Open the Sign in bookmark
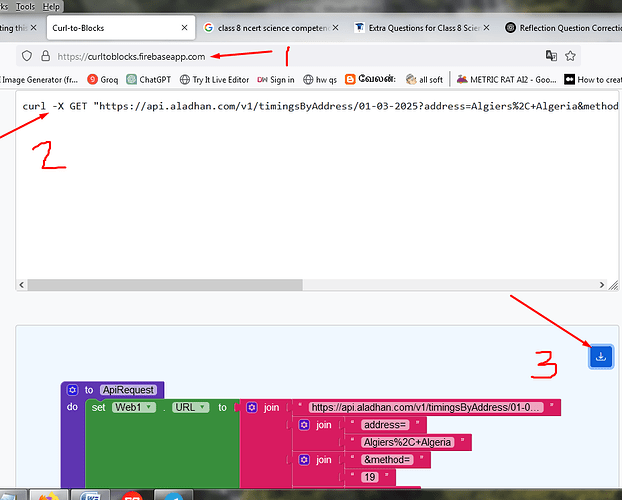 (276, 80)
